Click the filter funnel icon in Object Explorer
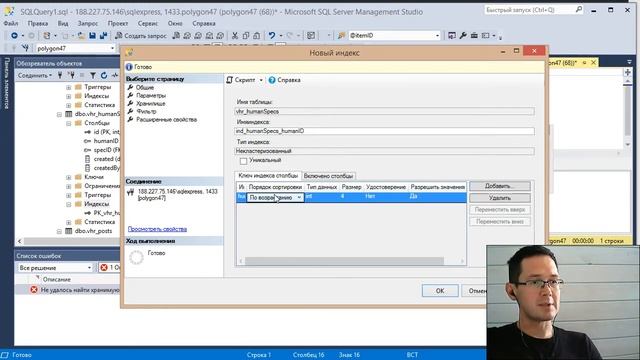 coord(93,75)
